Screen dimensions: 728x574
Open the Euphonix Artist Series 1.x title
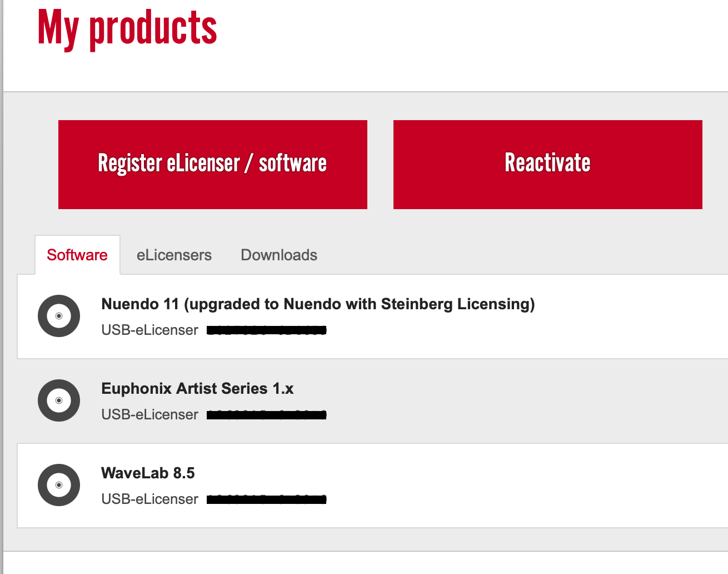(197, 389)
